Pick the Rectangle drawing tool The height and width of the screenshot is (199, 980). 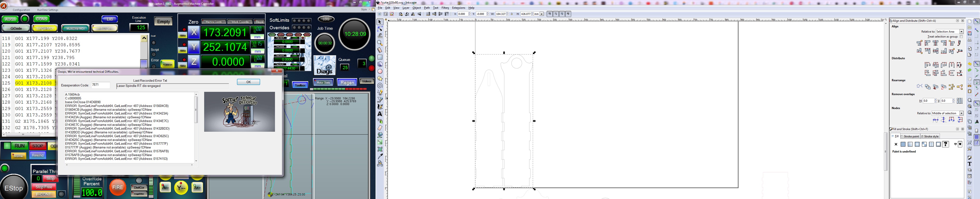click(x=380, y=57)
